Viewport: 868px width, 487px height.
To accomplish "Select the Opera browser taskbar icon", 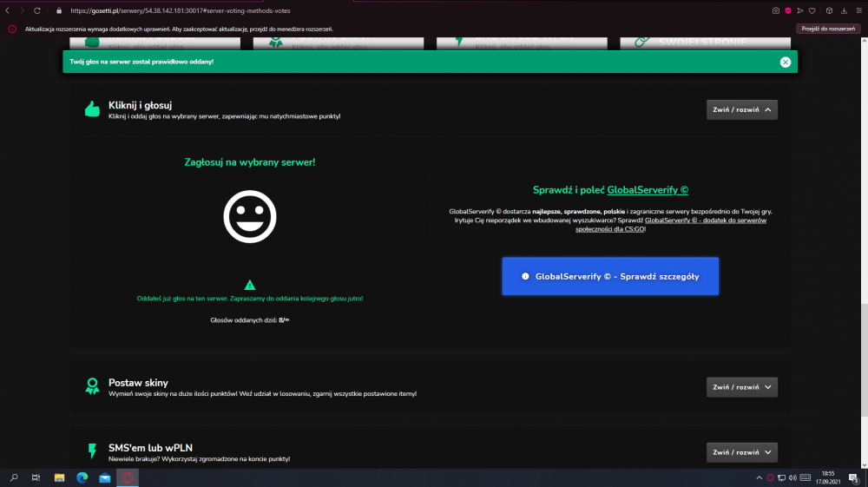I will point(128,477).
